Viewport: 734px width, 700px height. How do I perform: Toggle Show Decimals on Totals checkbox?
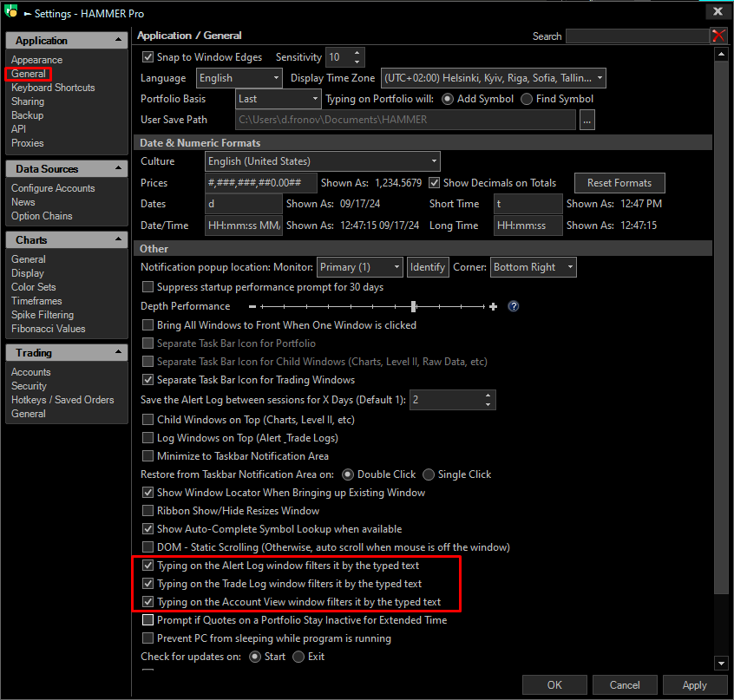[x=435, y=183]
